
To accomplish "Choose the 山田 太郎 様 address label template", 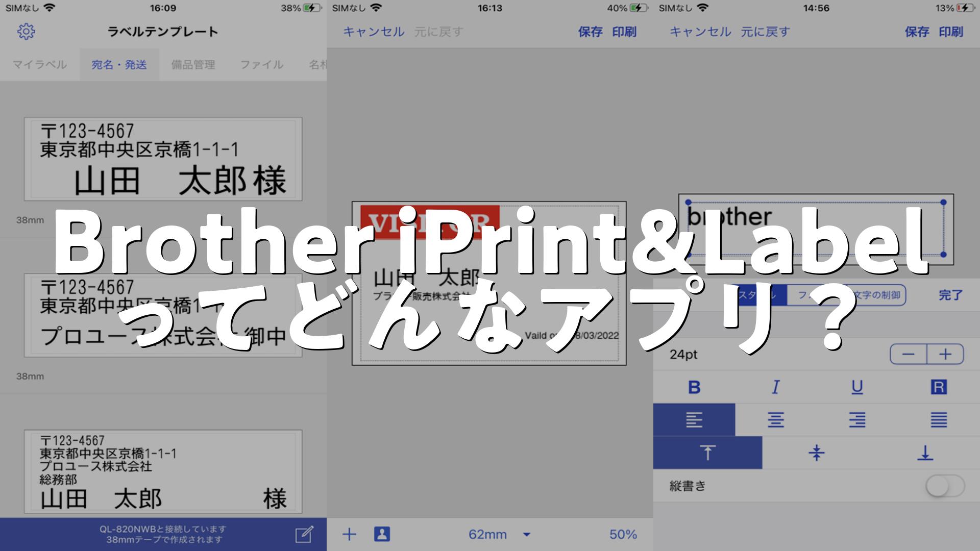I will (x=163, y=159).
